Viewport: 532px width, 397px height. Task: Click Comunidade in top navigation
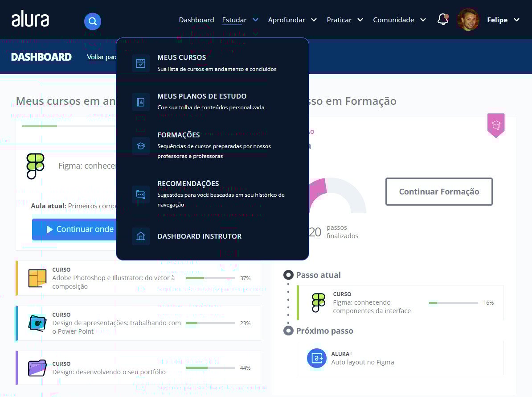[393, 20]
